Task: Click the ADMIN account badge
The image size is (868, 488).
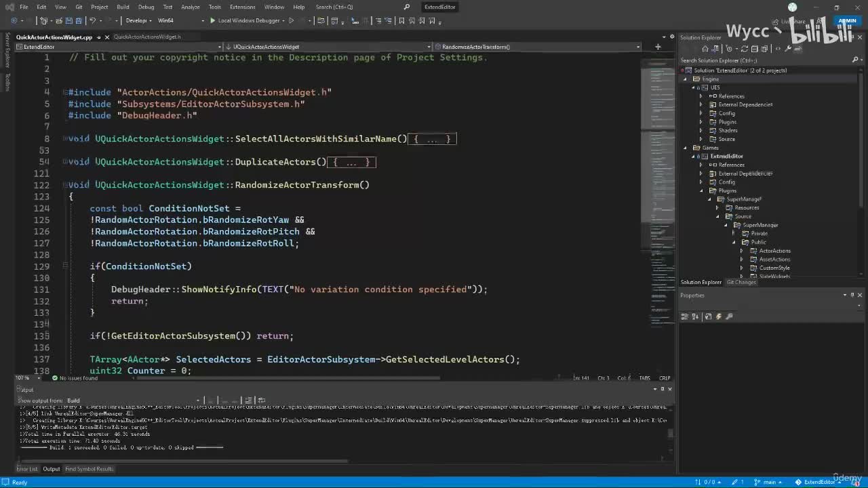Action: coord(848,21)
